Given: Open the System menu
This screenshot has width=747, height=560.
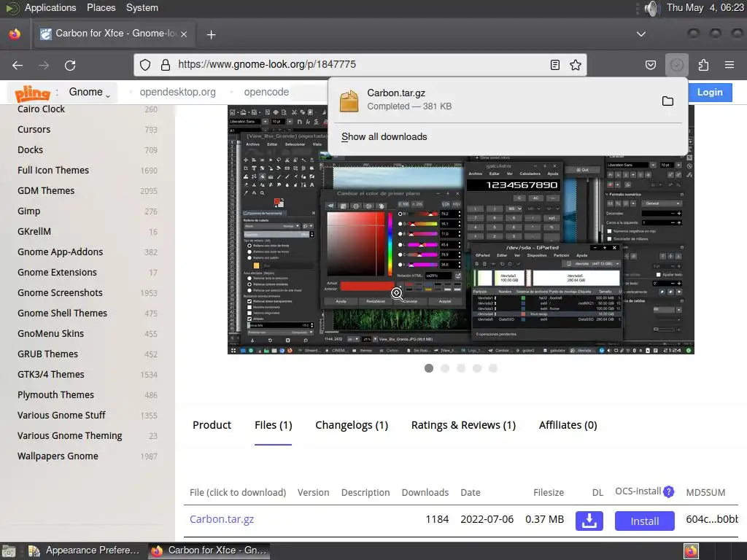Looking at the screenshot, I should [x=142, y=7].
